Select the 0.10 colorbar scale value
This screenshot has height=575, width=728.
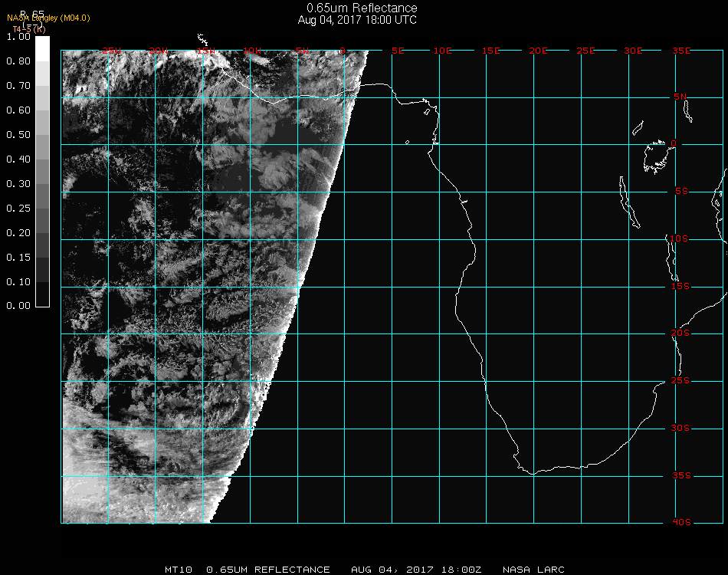18,282
